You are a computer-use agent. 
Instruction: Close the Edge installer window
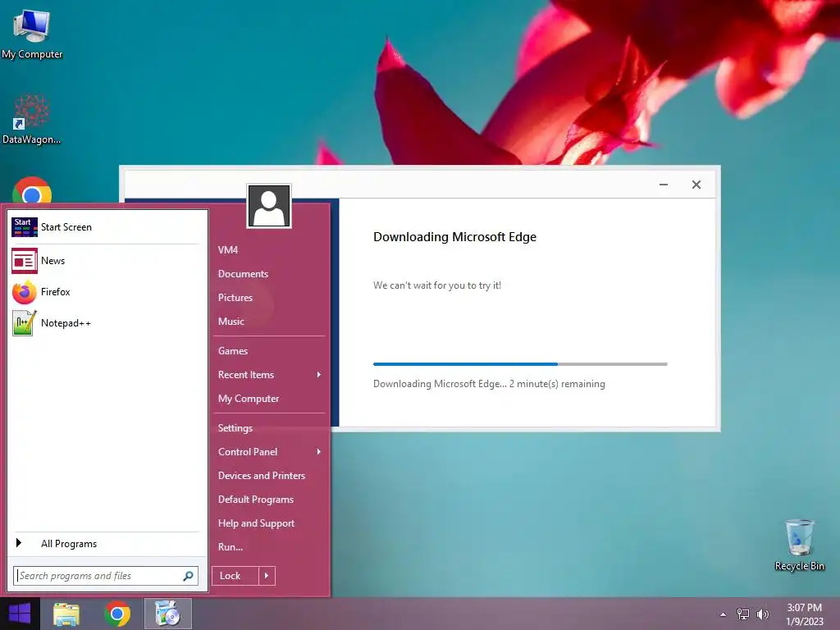pyautogui.click(x=696, y=185)
